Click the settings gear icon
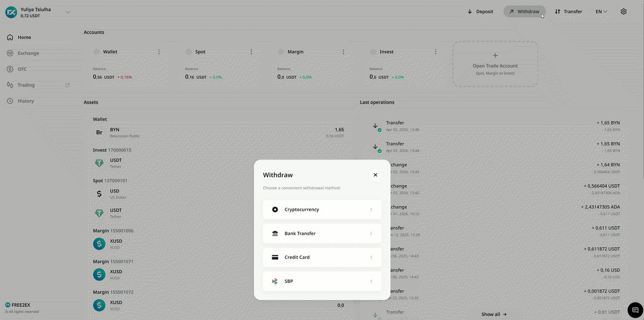The width and height of the screenshot is (644, 320). pyautogui.click(x=623, y=12)
